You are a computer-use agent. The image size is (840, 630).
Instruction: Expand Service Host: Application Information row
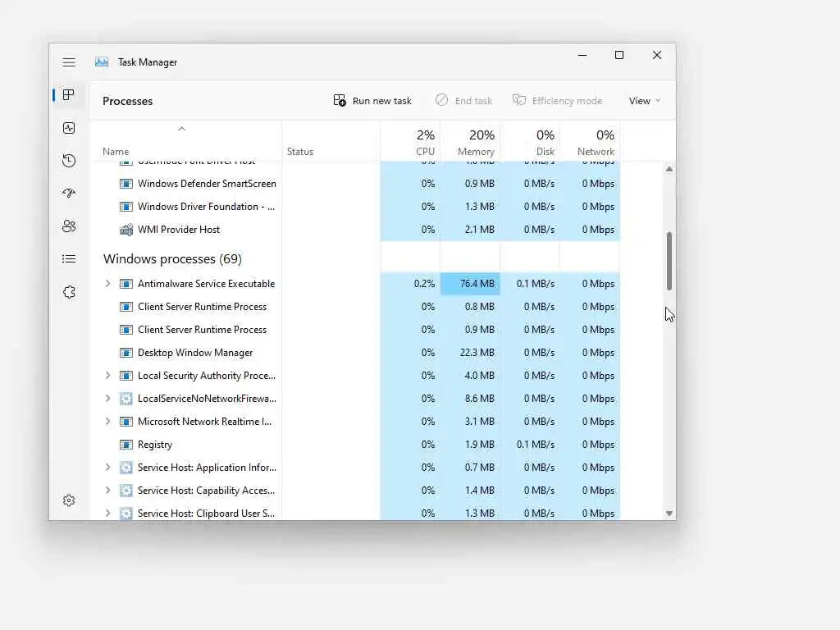[107, 468]
